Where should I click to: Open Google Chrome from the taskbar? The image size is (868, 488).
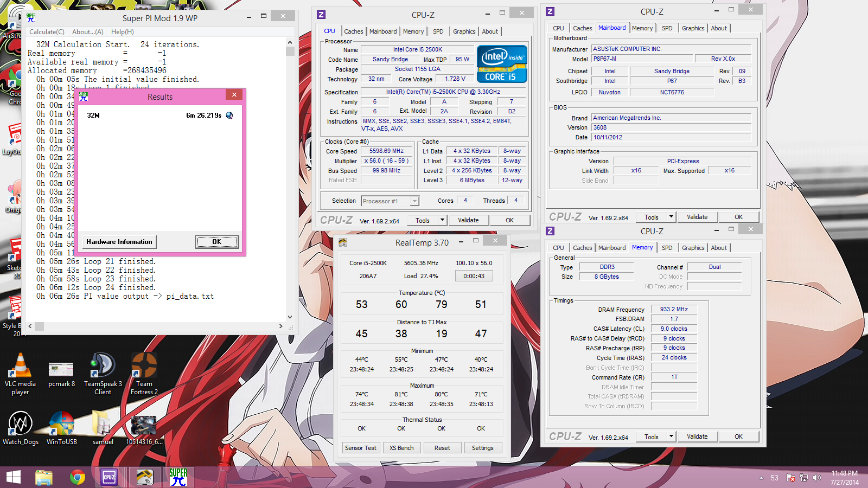point(78,477)
